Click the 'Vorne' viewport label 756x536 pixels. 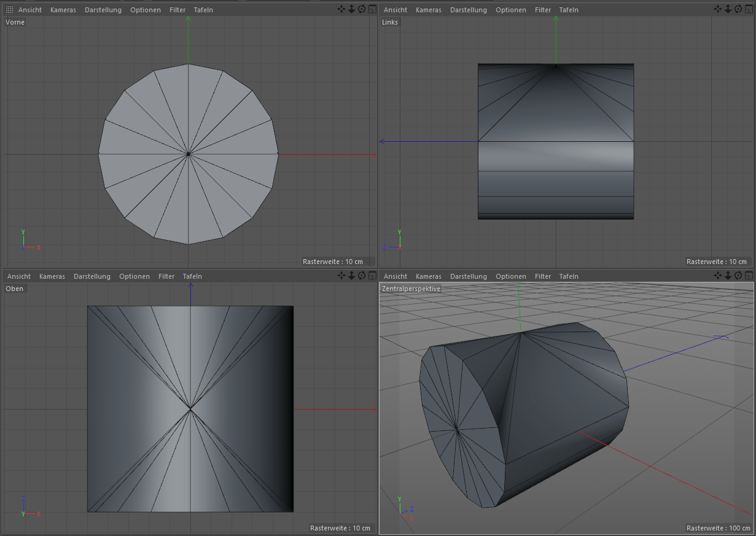15,22
